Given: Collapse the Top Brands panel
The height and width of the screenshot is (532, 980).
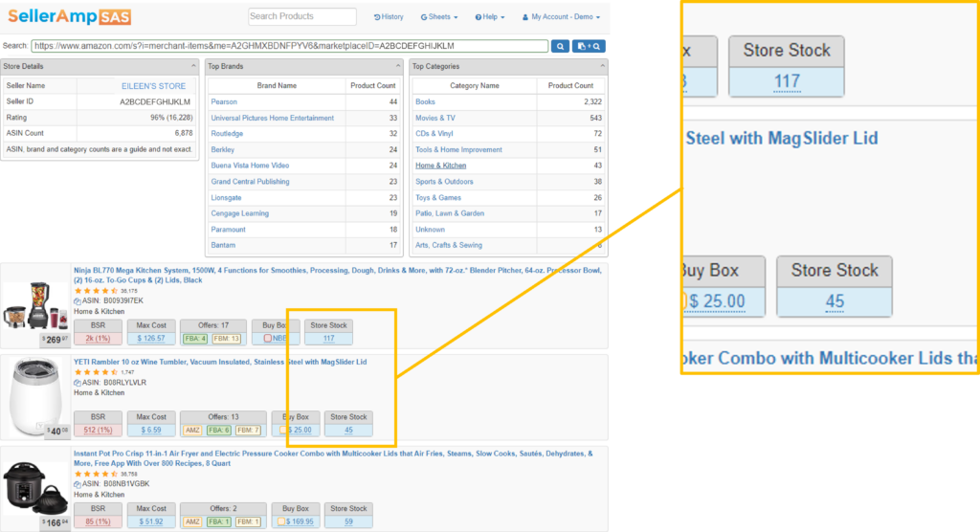Looking at the screenshot, I should [x=398, y=66].
